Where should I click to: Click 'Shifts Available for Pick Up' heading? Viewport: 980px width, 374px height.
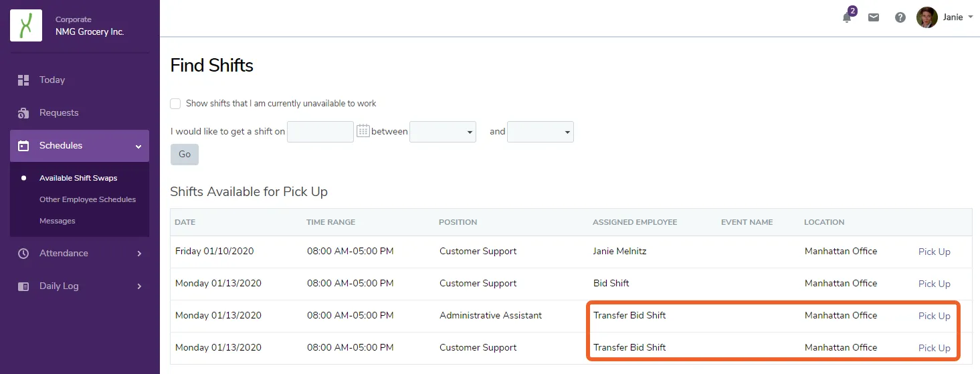249,192
